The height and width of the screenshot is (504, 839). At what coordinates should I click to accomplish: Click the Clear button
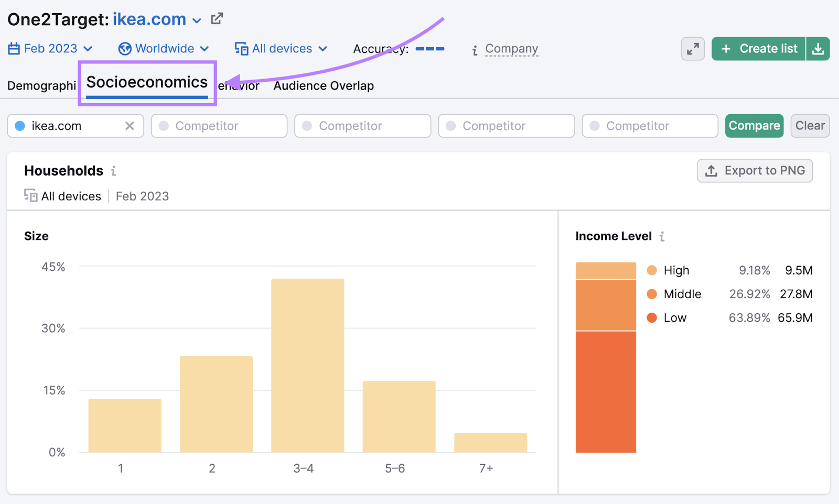point(810,126)
